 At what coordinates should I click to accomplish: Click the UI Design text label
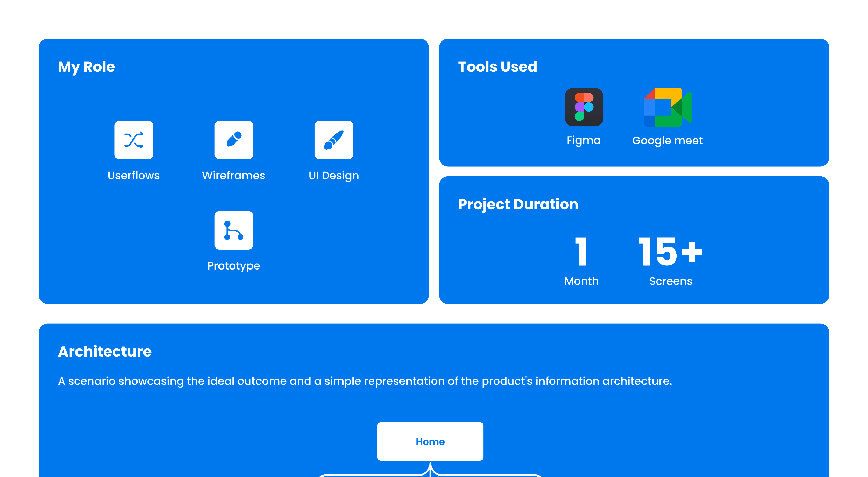pos(334,175)
